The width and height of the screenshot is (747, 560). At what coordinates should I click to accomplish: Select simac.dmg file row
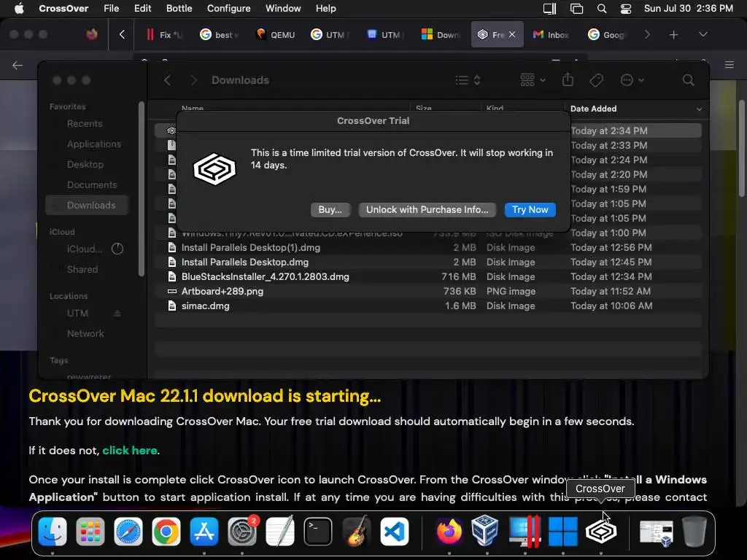tap(427, 306)
